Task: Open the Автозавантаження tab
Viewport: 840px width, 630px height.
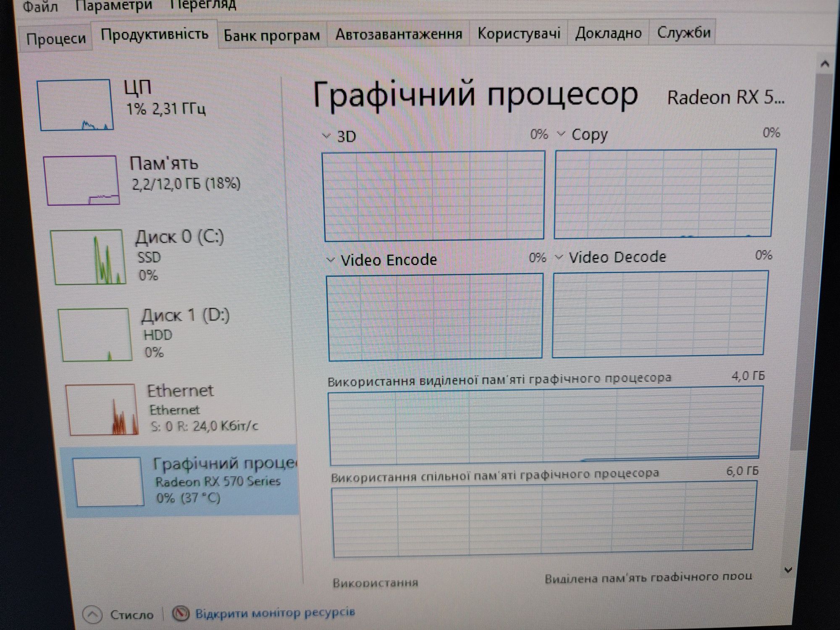Action: point(399,34)
